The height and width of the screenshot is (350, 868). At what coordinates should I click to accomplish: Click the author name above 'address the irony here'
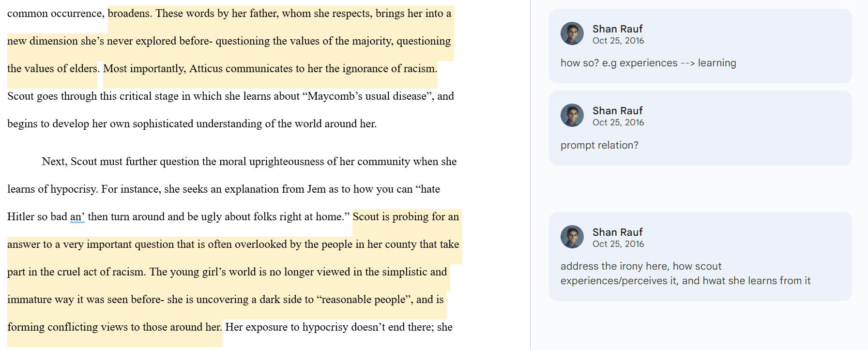[617, 232]
